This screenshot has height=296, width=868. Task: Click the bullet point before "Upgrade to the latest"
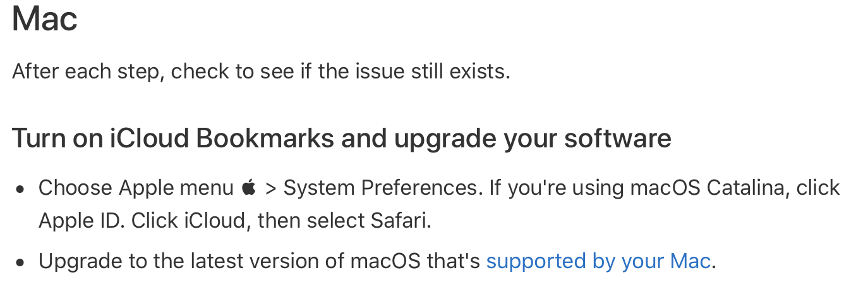pyautogui.click(x=21, y=262)
